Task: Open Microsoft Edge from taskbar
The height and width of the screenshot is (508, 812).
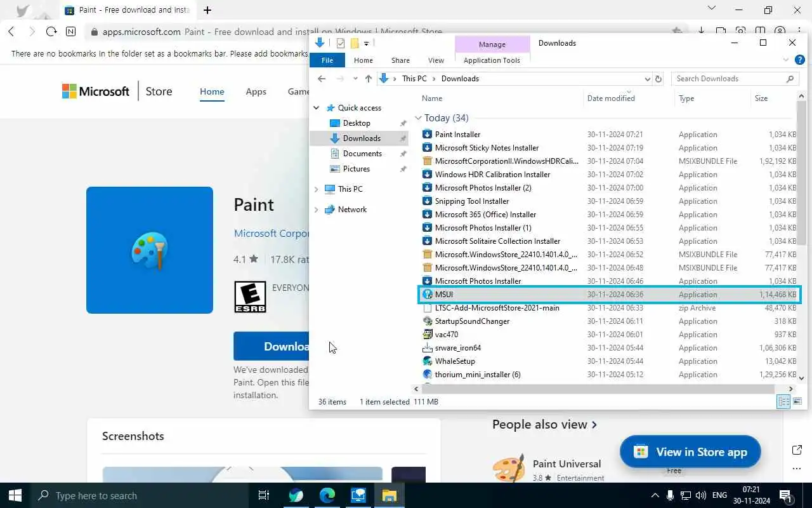Action: click(x=327, y=495)
